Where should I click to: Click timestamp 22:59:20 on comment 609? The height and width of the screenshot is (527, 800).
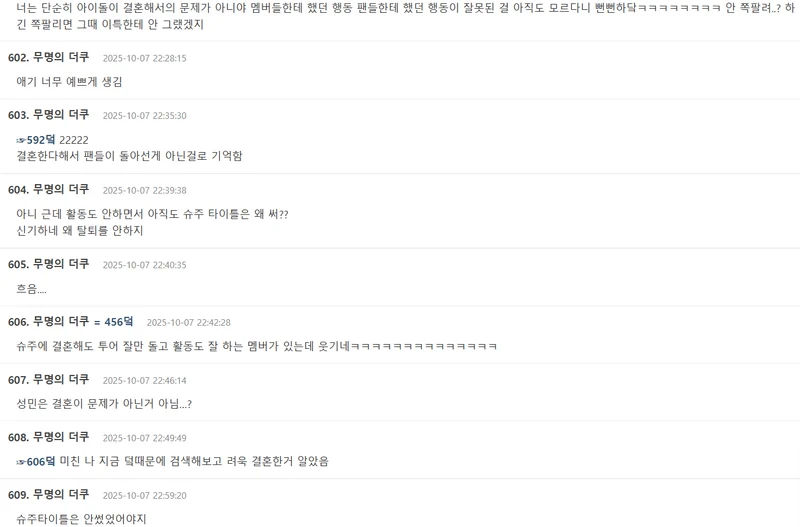pos(144,495)
